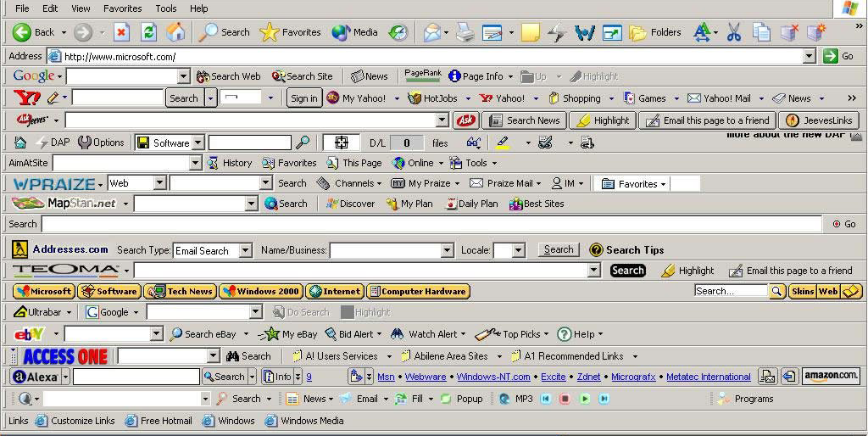Open AimAtSite History
This screenshot has width=868, height=436.
tap(229, 163)
